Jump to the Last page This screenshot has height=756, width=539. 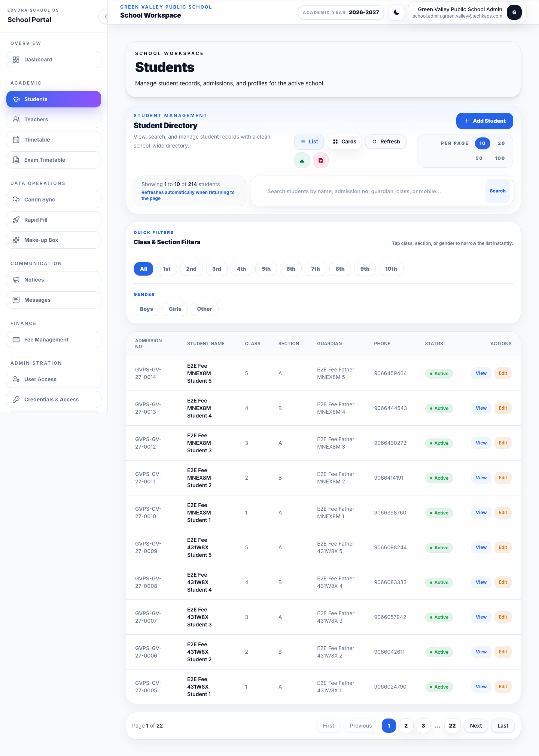pos(503,726)
